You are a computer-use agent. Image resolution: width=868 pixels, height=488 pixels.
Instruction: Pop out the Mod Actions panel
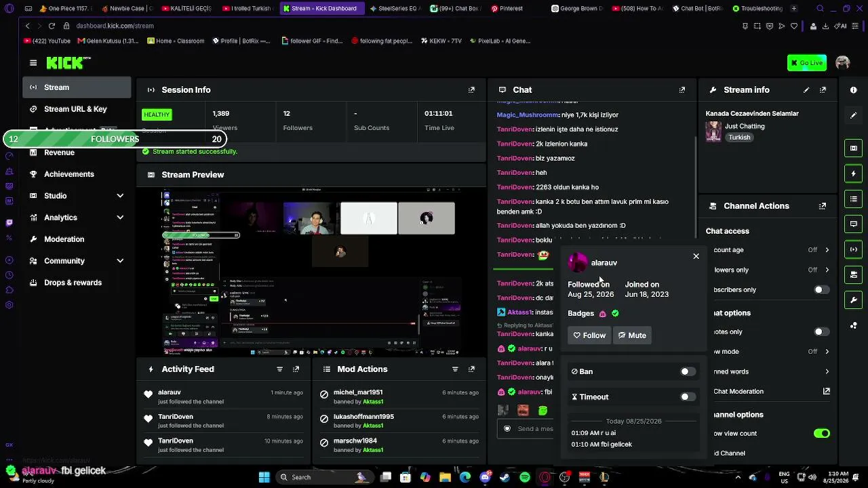(x=471, y=369)
